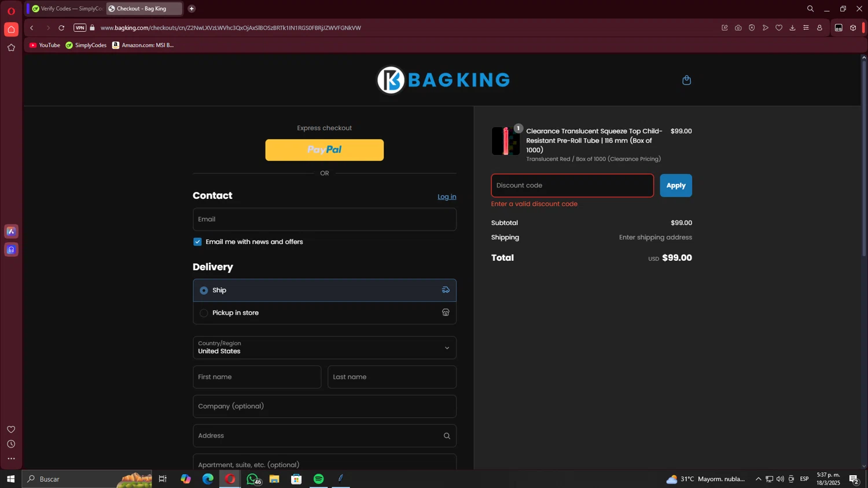The image size is (868, 488).
Task: Open the shopping bag cart icon
Action: click(x=686, y=80)
